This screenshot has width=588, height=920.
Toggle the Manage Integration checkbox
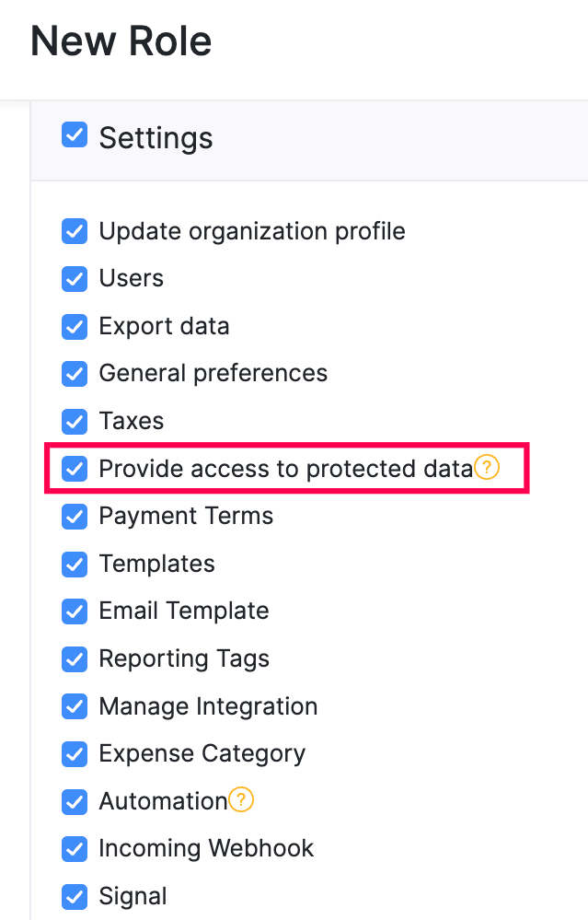coord(74,706)
